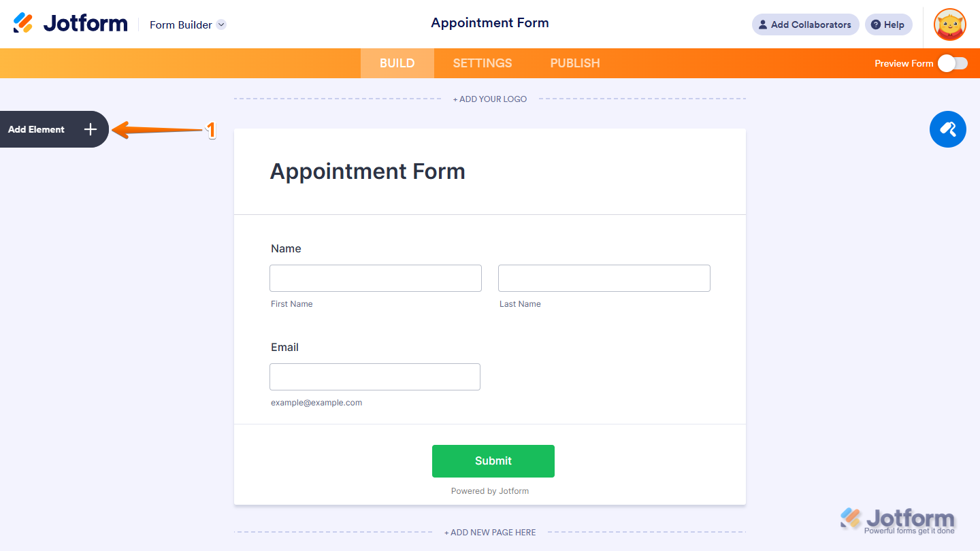The image size is (980, 551).
Task: Open the PUBLISH tab
Action: (574, 63)
